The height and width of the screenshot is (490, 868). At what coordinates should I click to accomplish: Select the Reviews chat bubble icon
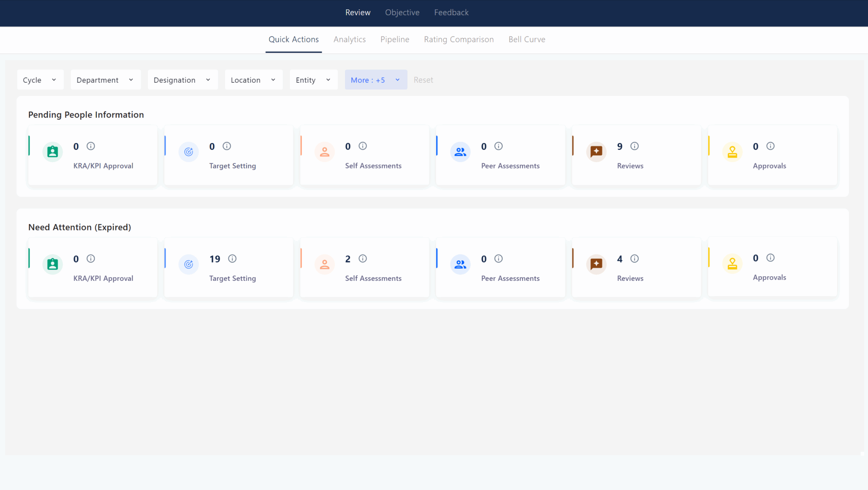[596, 151]
